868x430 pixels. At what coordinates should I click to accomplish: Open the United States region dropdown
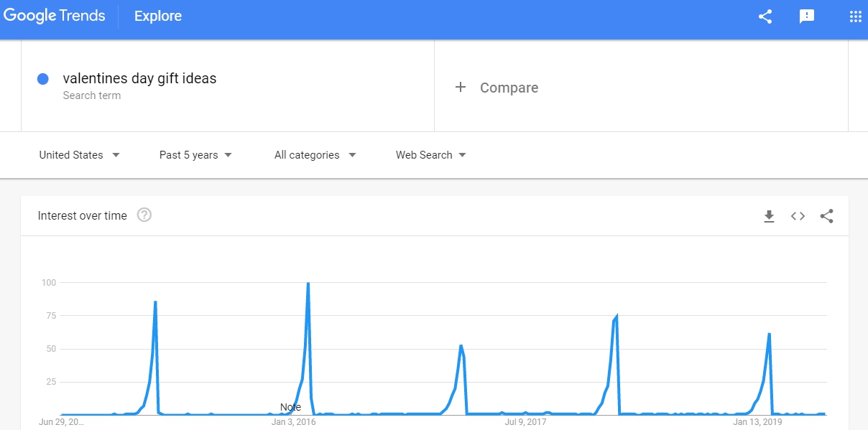click(79, 155)
